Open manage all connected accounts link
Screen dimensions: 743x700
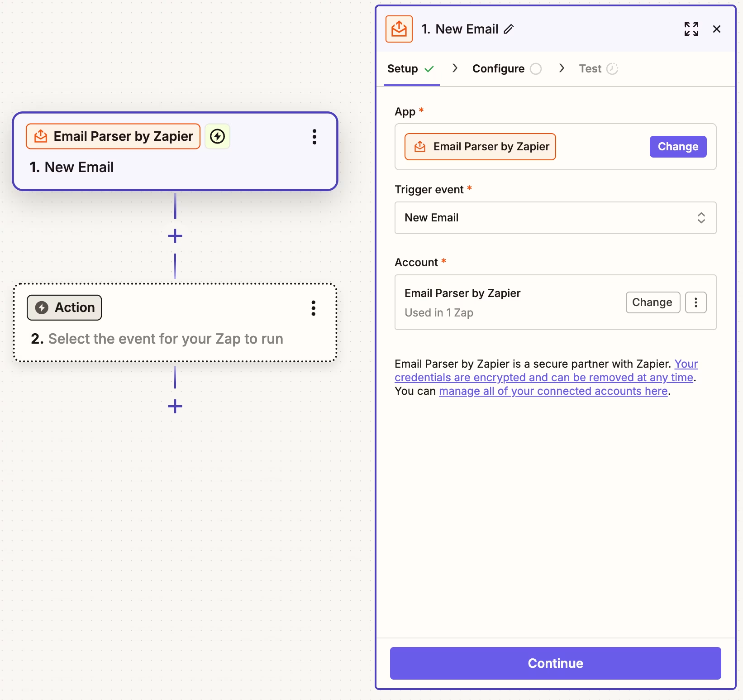point(553,391)
